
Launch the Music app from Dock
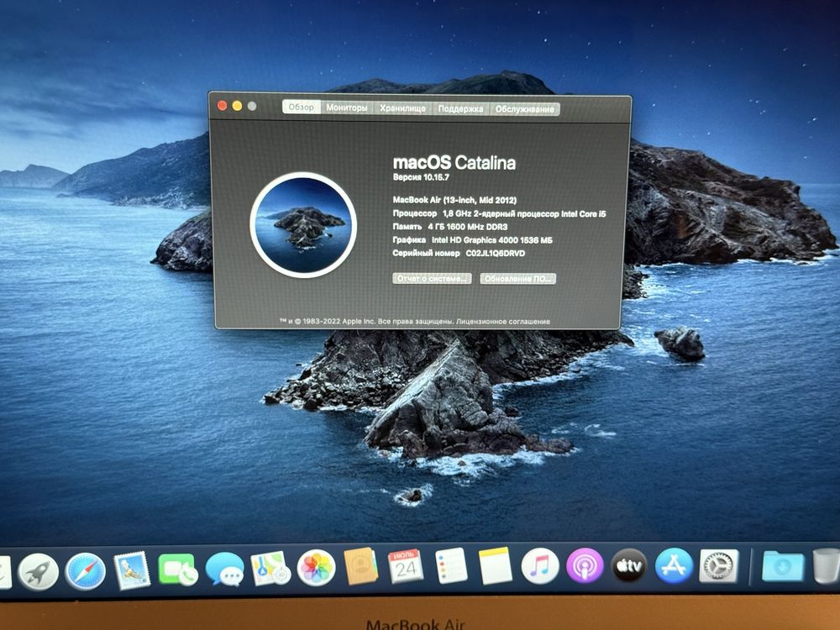pyautogui.click(x=540, y=565)
